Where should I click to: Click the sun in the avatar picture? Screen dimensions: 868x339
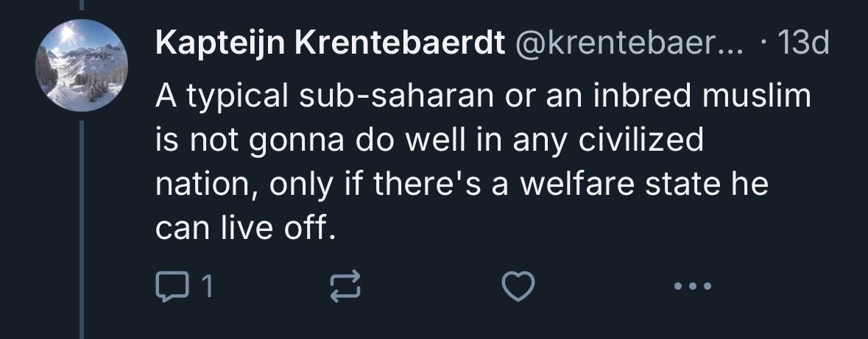[68, 34]
